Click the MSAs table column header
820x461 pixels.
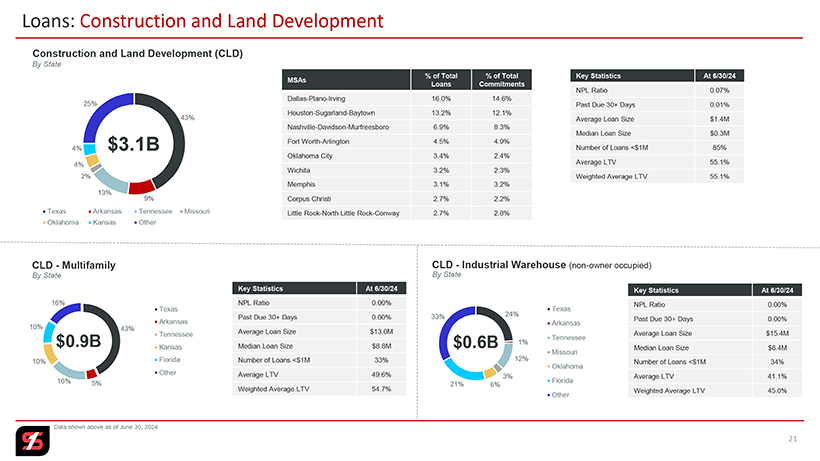pyautogui.click(x=298, y=80)
